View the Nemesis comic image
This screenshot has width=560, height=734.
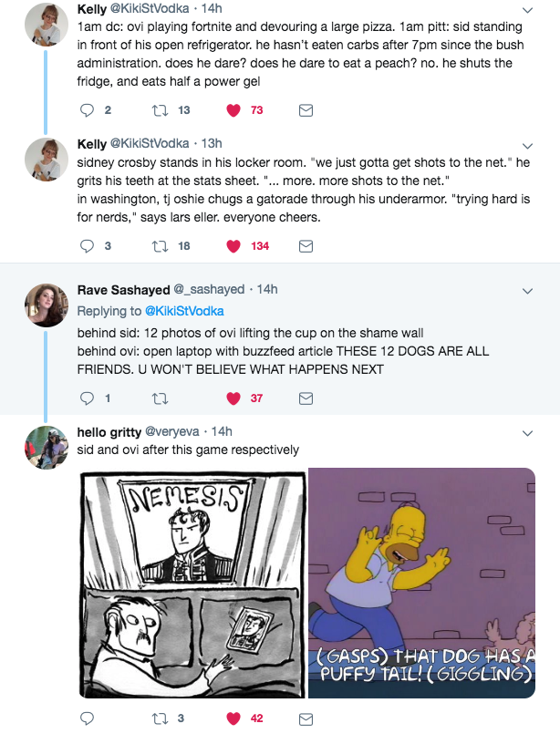pyautogui.click(x=192, y=583)
